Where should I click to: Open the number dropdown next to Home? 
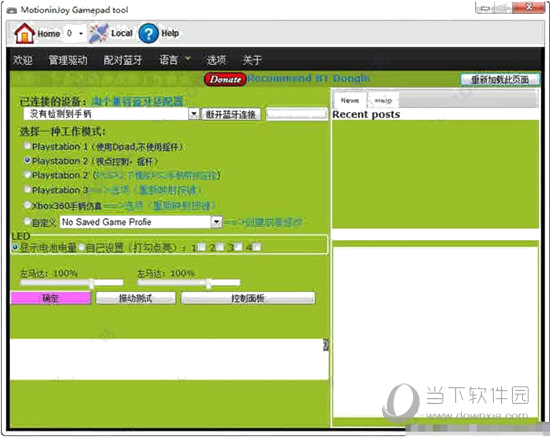pos(75,34)
